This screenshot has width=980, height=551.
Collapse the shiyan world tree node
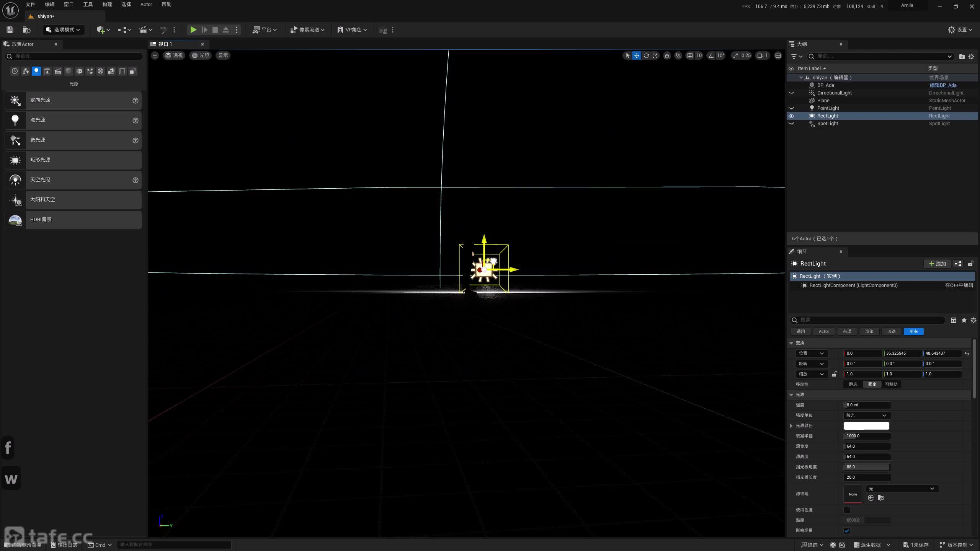tap(801, 78)
